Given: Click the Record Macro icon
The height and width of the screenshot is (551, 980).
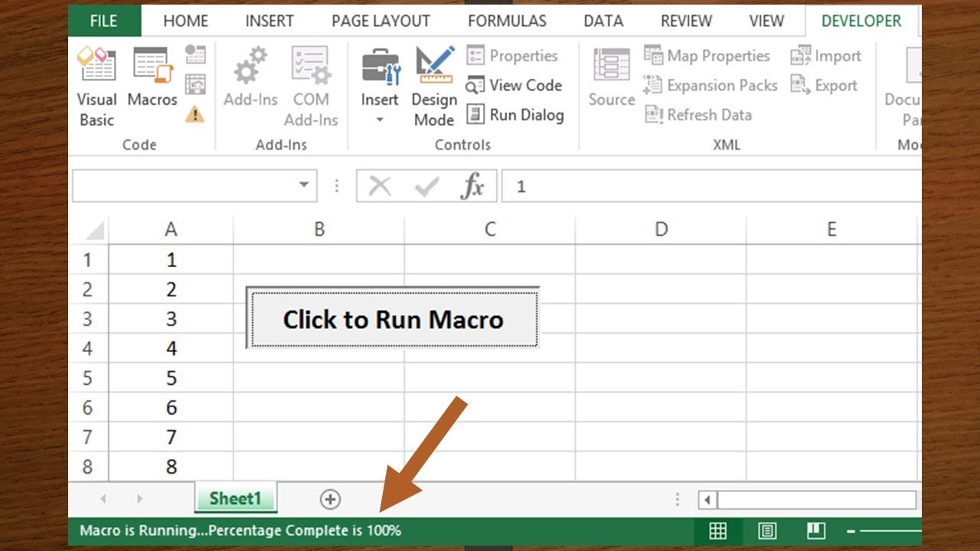Looking at the screenshot, I should point(195,54).
